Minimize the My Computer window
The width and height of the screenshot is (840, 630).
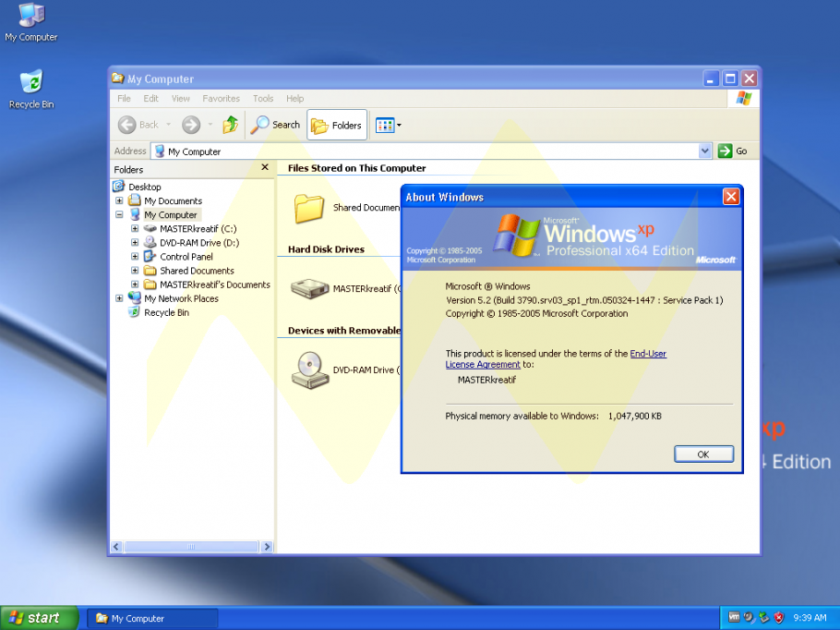(711, 79)
